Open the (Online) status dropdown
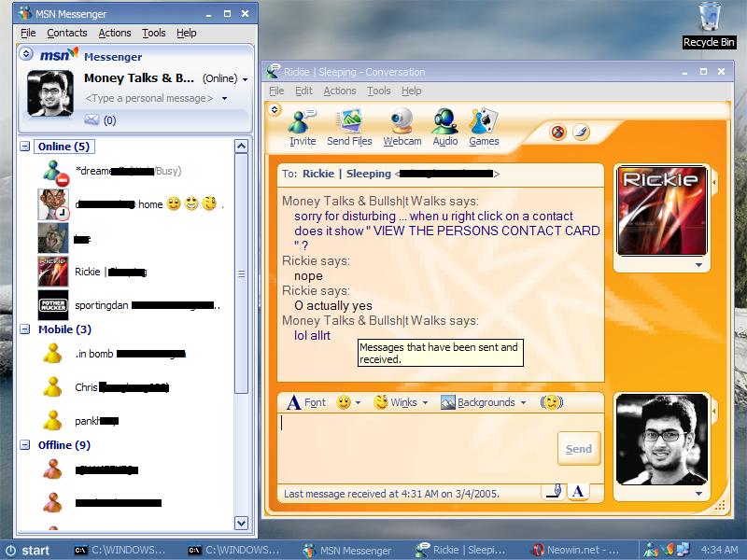This screenshot has width=747, height=560. pyautogui.click(x=246, y=79)
